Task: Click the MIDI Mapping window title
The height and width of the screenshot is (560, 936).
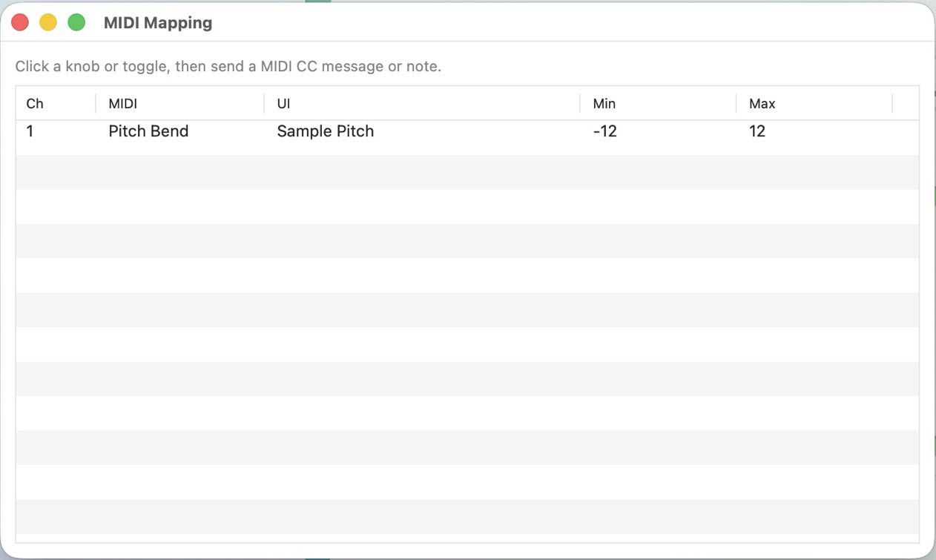Action: point(158,22)
